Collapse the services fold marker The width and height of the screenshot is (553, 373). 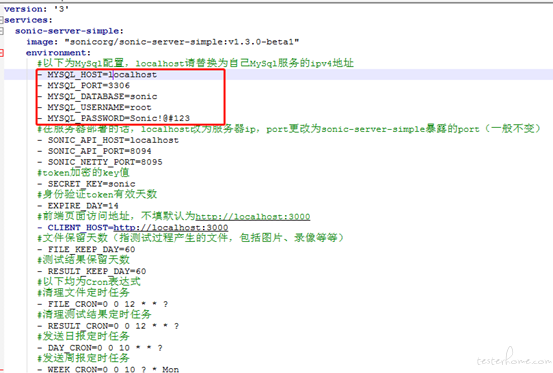[x=1, y=20]
